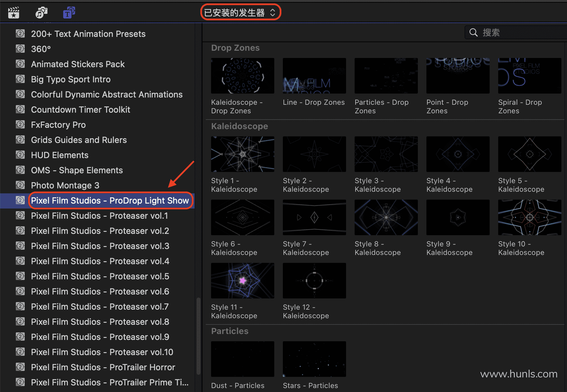Select the Style 4 - Kaleidoscope thumbnail
567x392 pixels.
pos(458,154)
